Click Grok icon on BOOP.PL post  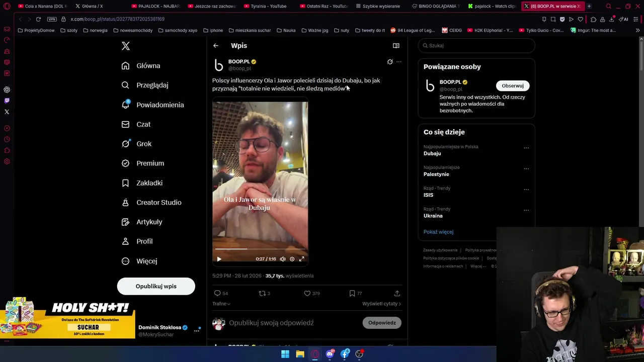390,62
